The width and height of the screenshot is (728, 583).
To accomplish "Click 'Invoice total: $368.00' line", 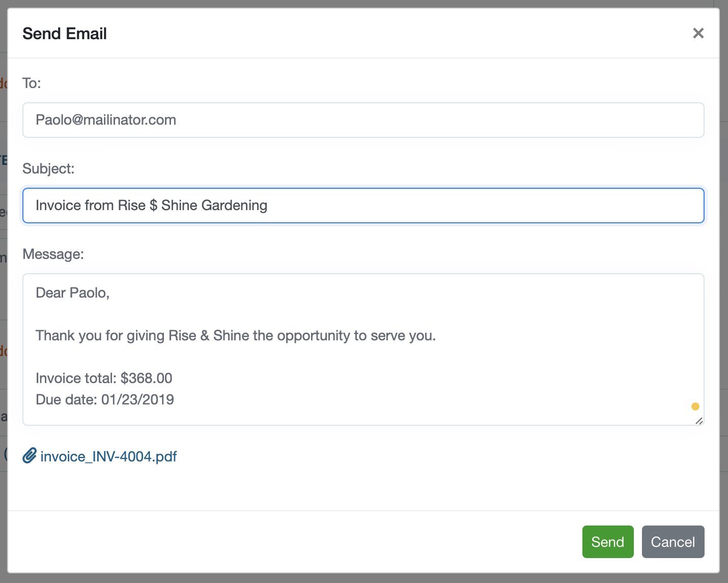I will tap(104, 378).
